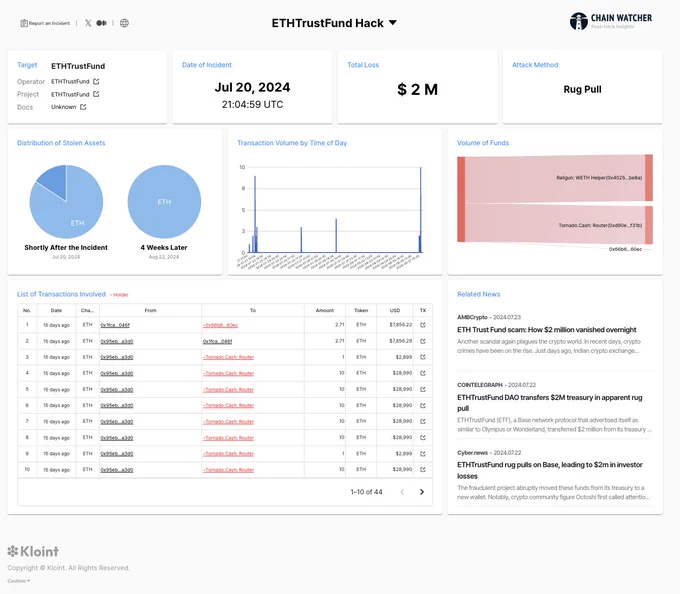680x594 pixels.
Task: Click From address 0x95eb...a3d0 in row 6
Action: tap(117, 405)
